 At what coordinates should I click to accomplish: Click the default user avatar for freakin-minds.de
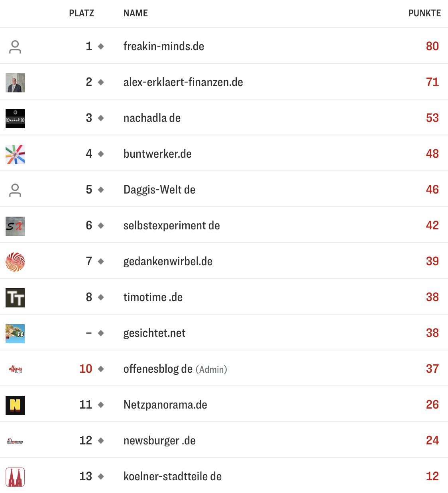(x=15, y=47)
